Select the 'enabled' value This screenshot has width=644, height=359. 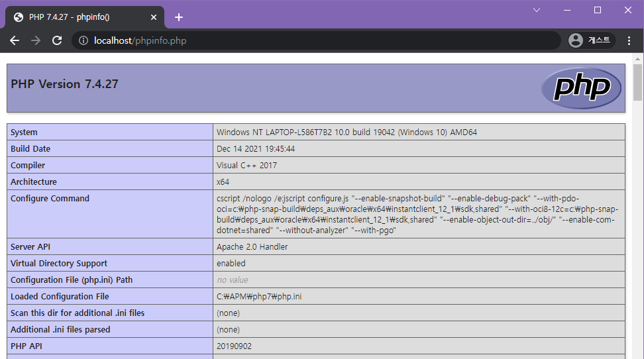click(x=231, y=264)
